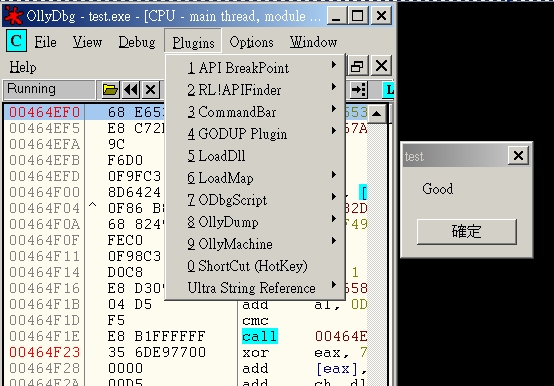This screenshot has height=386, width=554.
Task: Expand the OllyDump plugin submenu
Action: pyautogui.click(x=255, y=222)
